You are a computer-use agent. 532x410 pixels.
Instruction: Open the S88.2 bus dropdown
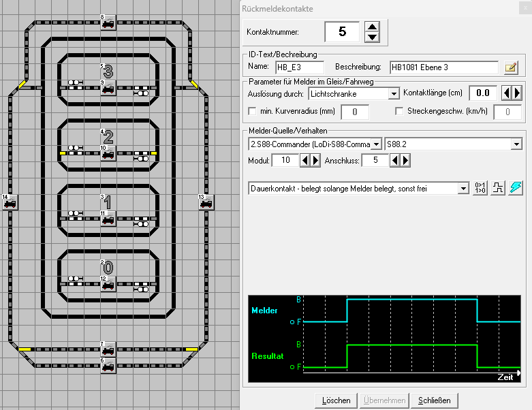tap(516, 144)
